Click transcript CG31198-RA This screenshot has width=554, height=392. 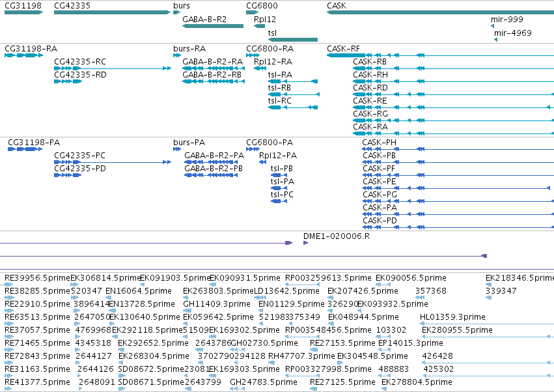pos(31,48)
